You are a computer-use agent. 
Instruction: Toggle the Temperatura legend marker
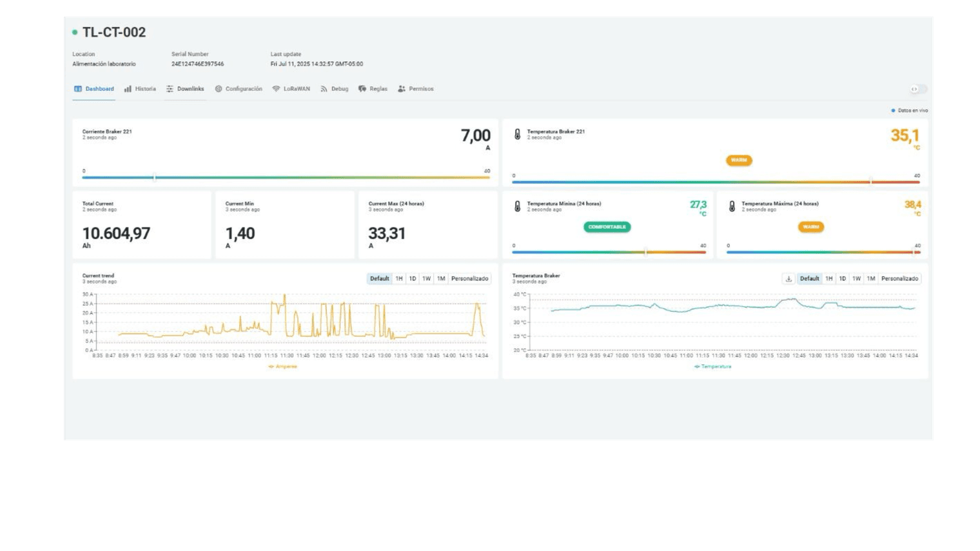(697, 366)
